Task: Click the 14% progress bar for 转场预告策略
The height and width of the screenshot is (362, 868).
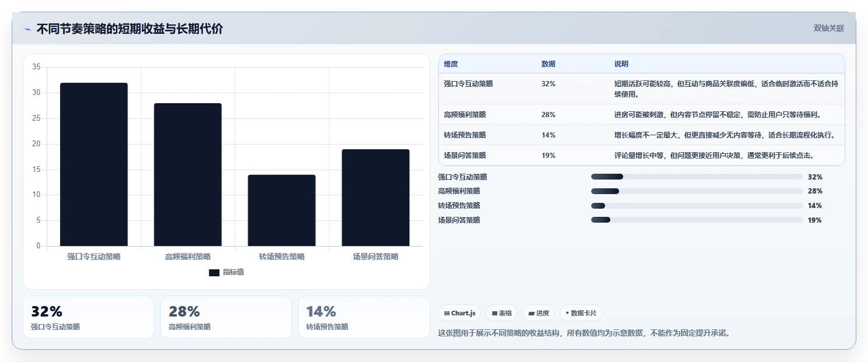Action: point(697,206)
